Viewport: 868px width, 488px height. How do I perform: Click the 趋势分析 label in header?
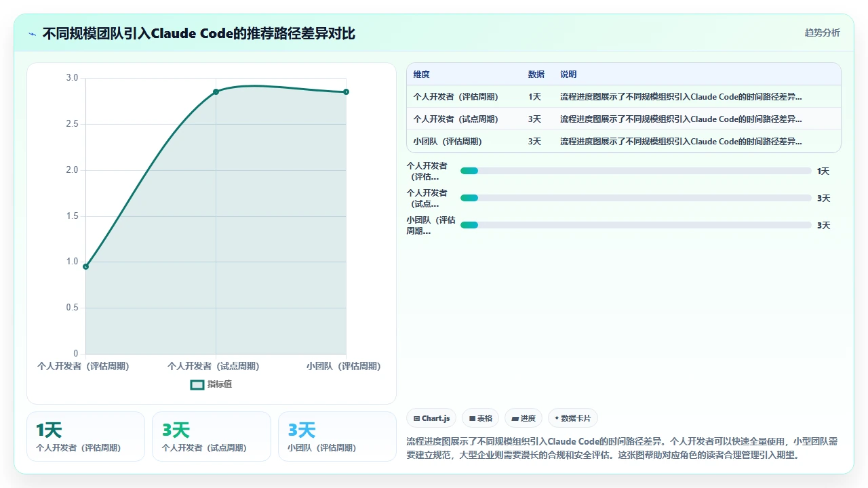point(822,33)
